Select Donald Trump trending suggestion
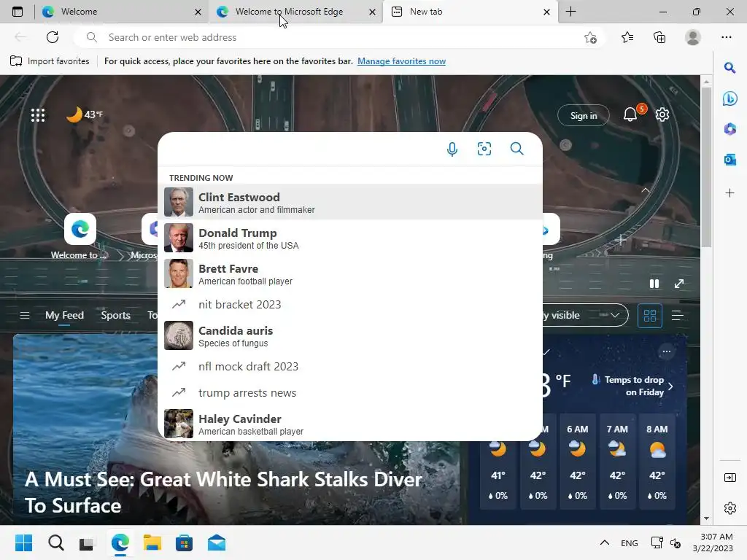The height and width of the screenshot is (560, 747). (x=350, y=238)
